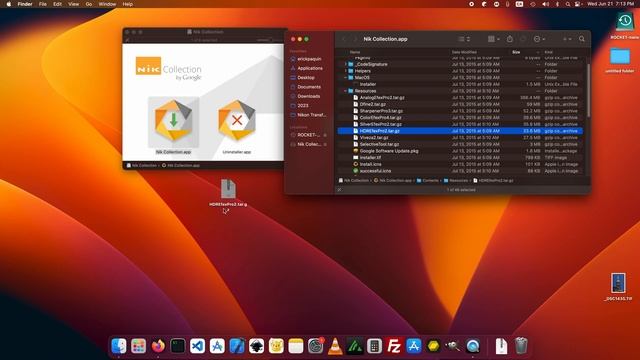The height and width of the screenshot is (360, 640).
Task: Open the View menu
Action: point(73,4)
